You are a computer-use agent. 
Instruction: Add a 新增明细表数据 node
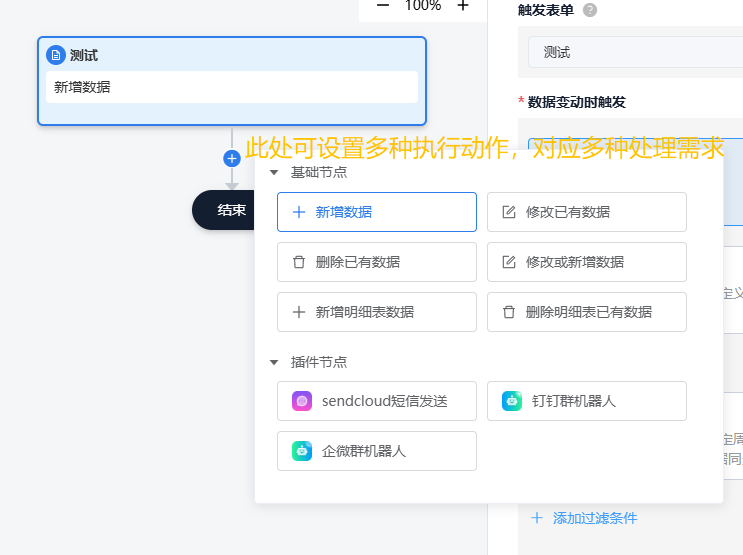376,312
